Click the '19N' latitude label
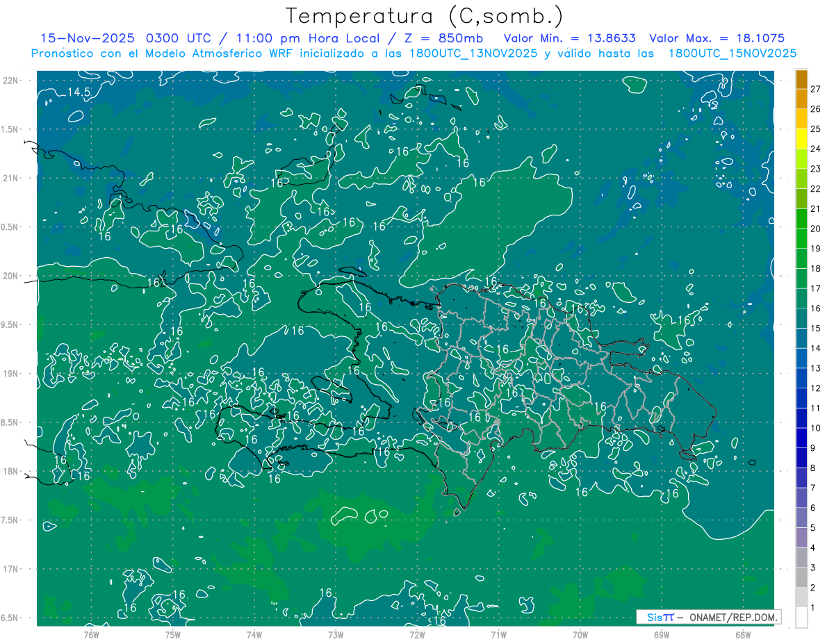The image size is (834, 644). coord(10,374)
